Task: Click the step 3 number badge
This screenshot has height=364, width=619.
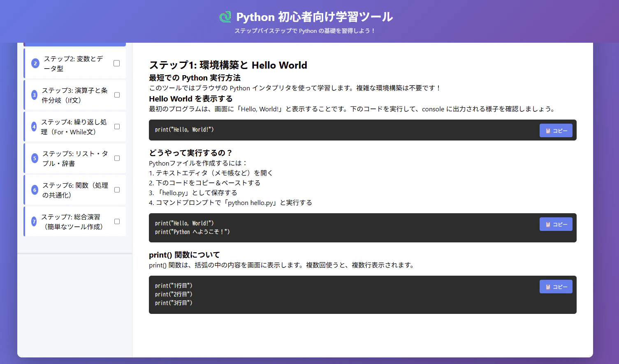Action: pos(34,95)
